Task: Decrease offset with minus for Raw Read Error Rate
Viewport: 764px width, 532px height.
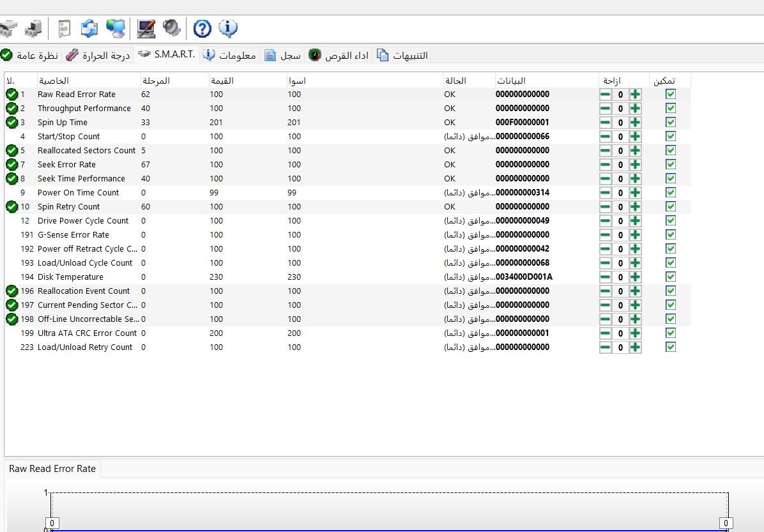Action: coord(605,95)
